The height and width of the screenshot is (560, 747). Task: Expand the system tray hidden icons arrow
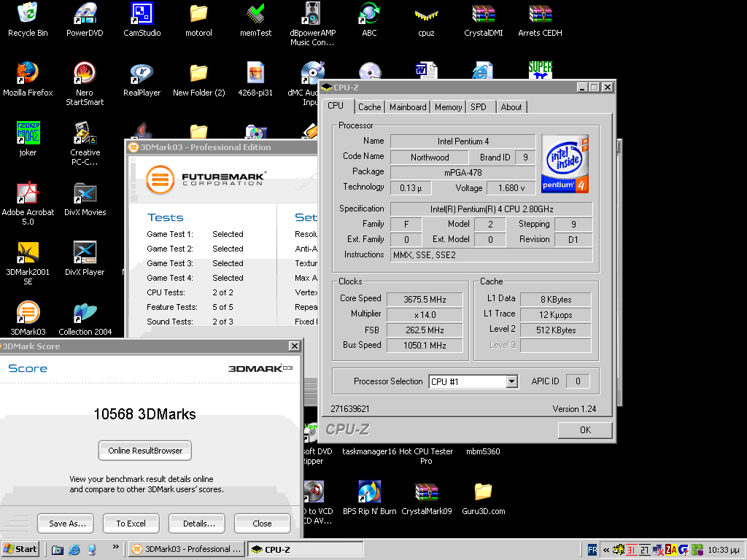click(605, 550)
